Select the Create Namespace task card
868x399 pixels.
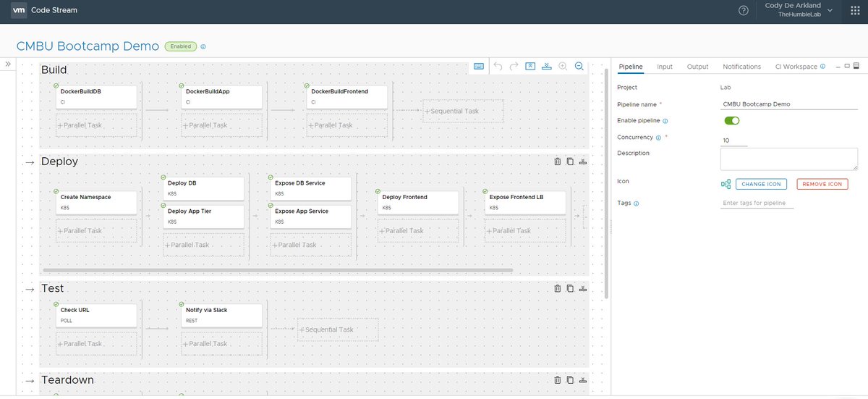pos(96,203)
